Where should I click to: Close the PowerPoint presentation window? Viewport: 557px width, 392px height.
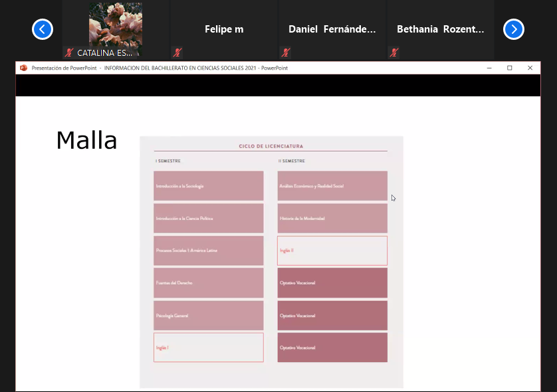point(530,68)
